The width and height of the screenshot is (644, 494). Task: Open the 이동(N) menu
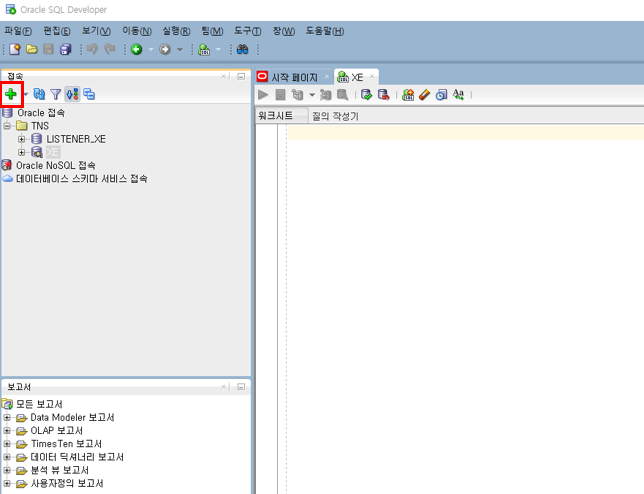(x=137, y=31)
